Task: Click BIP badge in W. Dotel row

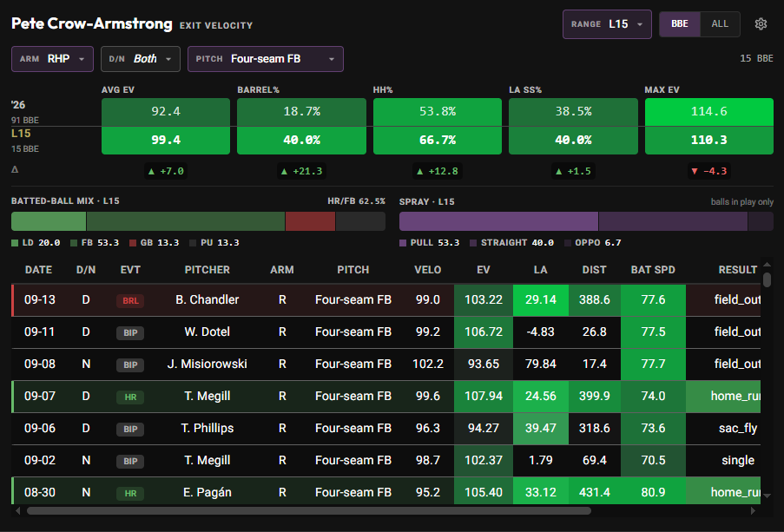Action: (130, 332)
